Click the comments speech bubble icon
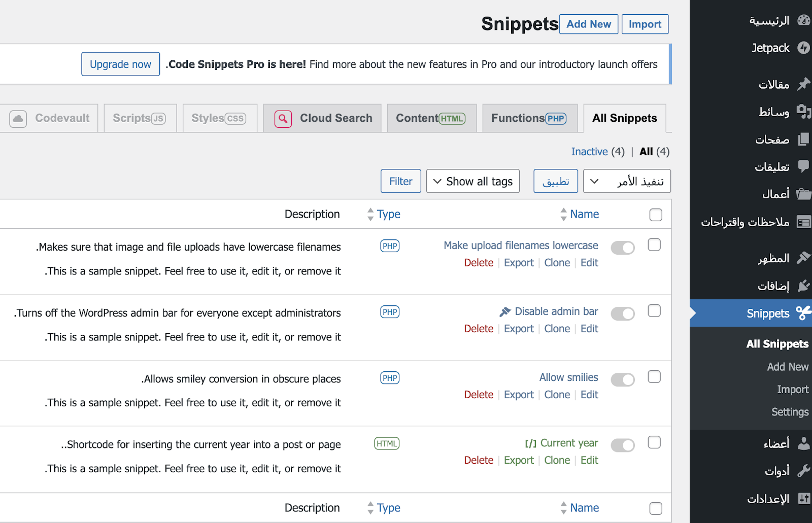 (x=803, y=166)
